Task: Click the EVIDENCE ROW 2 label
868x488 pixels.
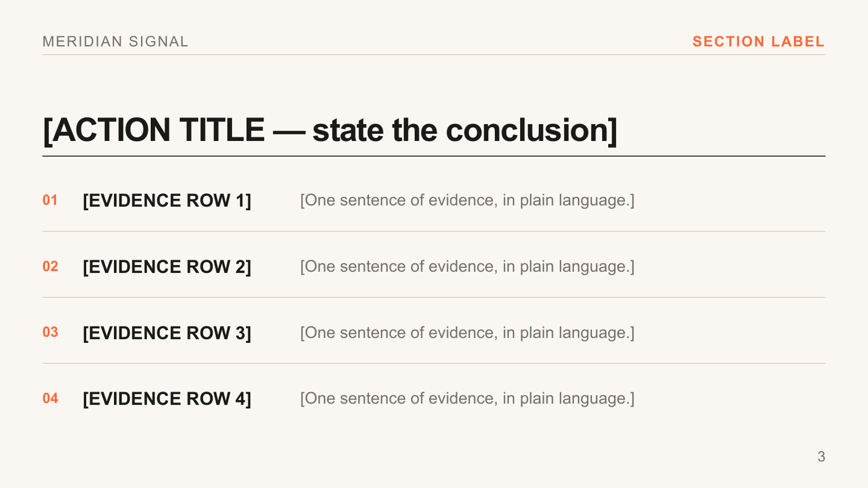Action: coord(167,267)
